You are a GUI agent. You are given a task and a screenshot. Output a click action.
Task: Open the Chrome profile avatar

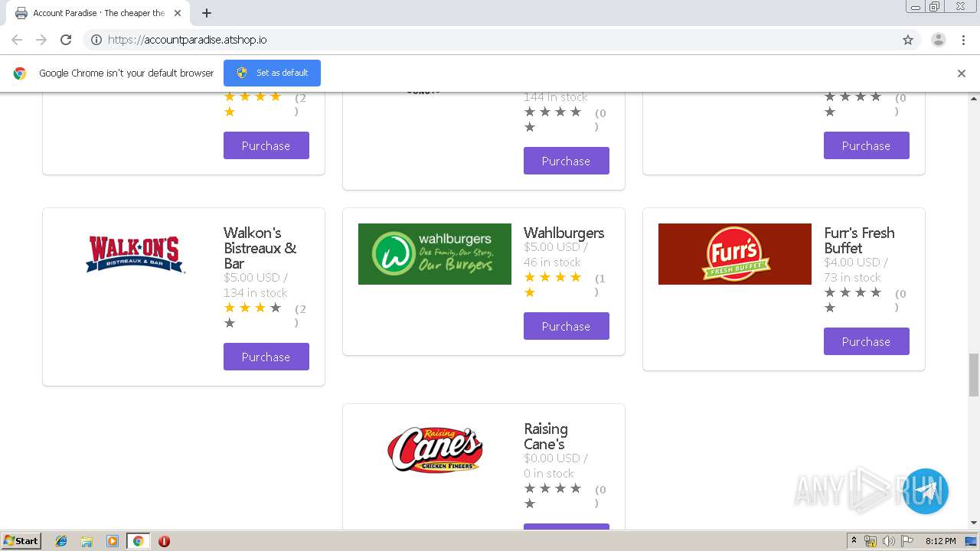(x=939, y=40)
